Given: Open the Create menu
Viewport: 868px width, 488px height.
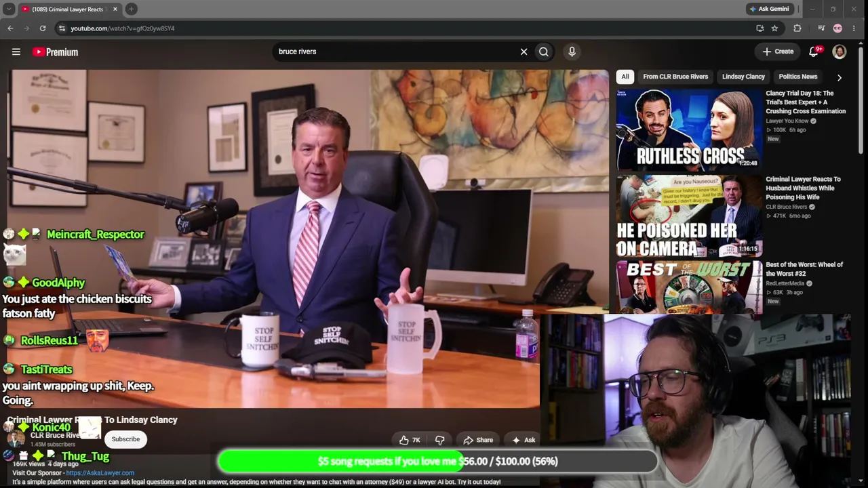Looking at the screenshot, I should (778, 52).
